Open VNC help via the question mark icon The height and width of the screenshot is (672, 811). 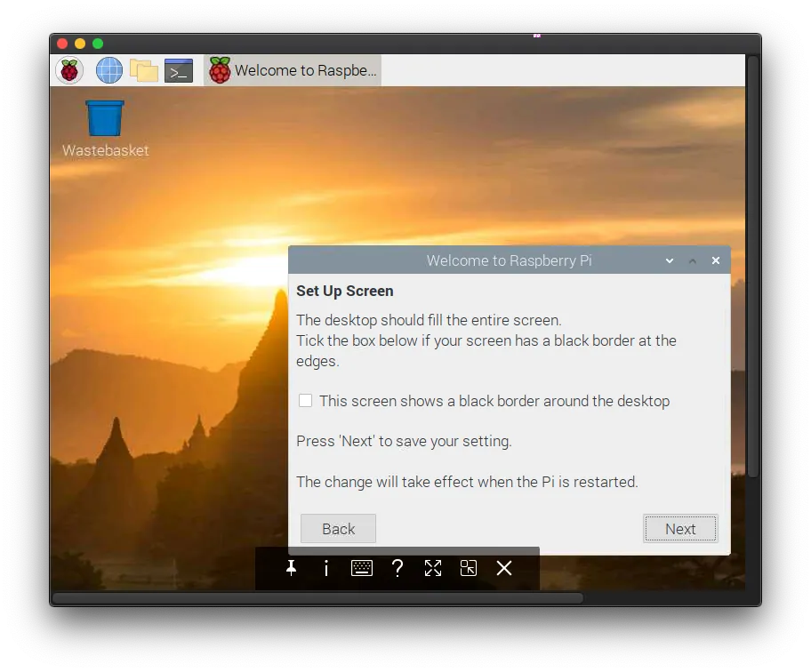click(397, 568)
